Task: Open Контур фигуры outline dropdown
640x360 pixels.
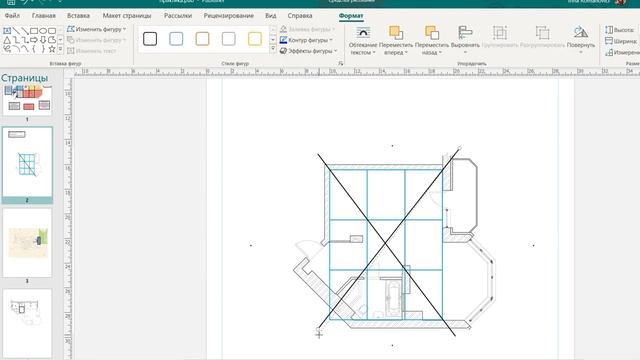Action: [306, 40]
